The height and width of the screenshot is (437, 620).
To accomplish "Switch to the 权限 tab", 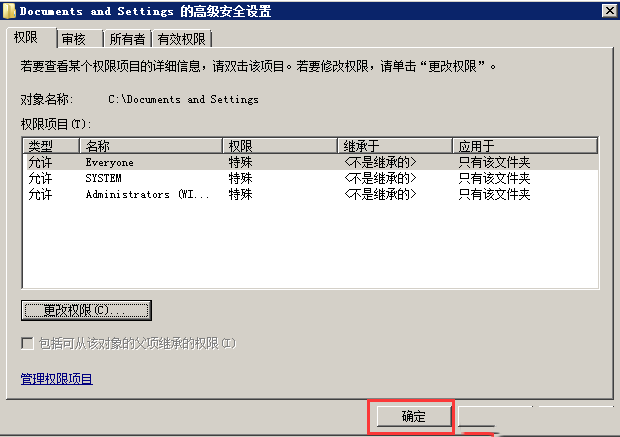I will click(x=32, y=38).
